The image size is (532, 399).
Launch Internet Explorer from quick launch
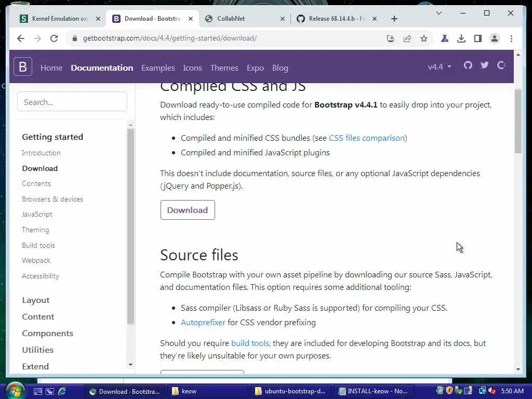tap(62, 391)
